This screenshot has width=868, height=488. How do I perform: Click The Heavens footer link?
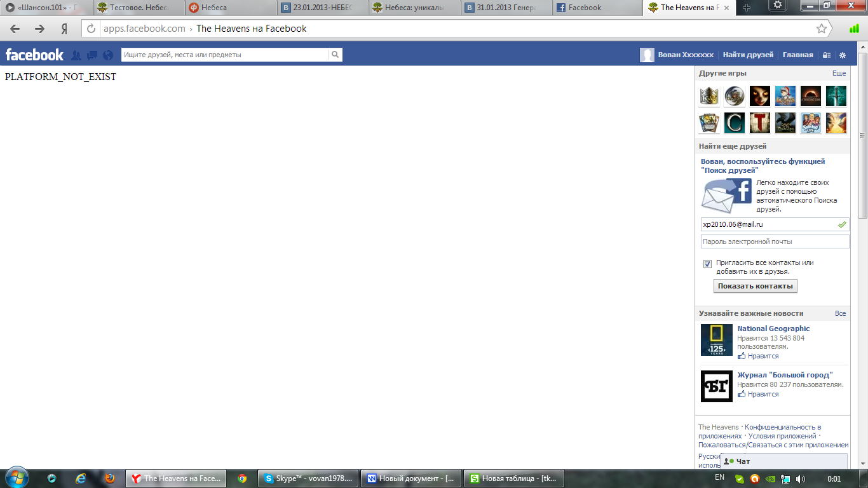point(719,427)
